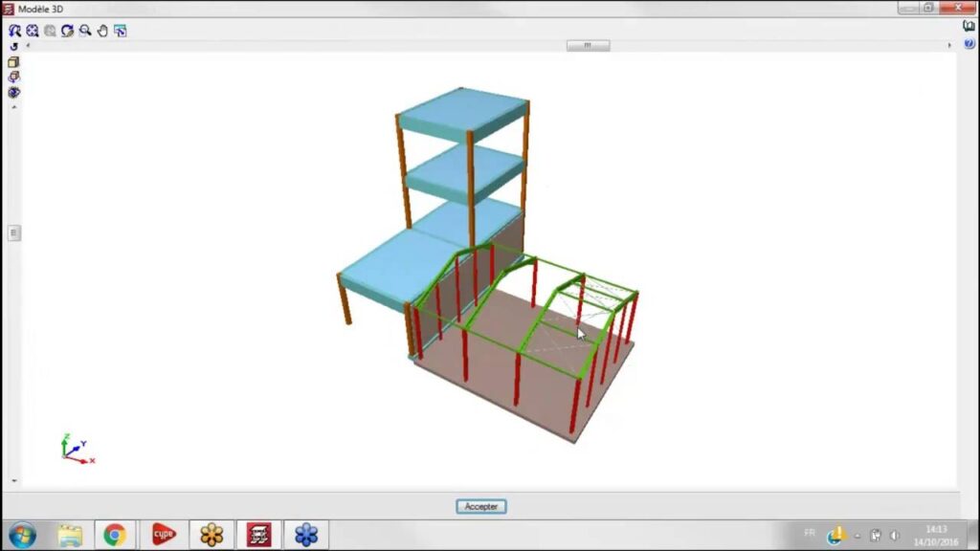
Task: Click the print view window icon
Action: coord(121,31)
